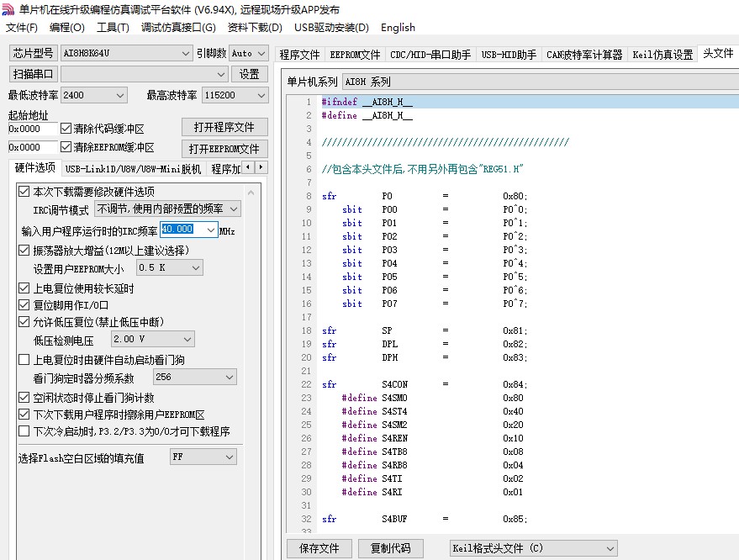Click the 'S4CON' register name in code
The height and width of the screenshot is (560, 739).
coord(394,384)
